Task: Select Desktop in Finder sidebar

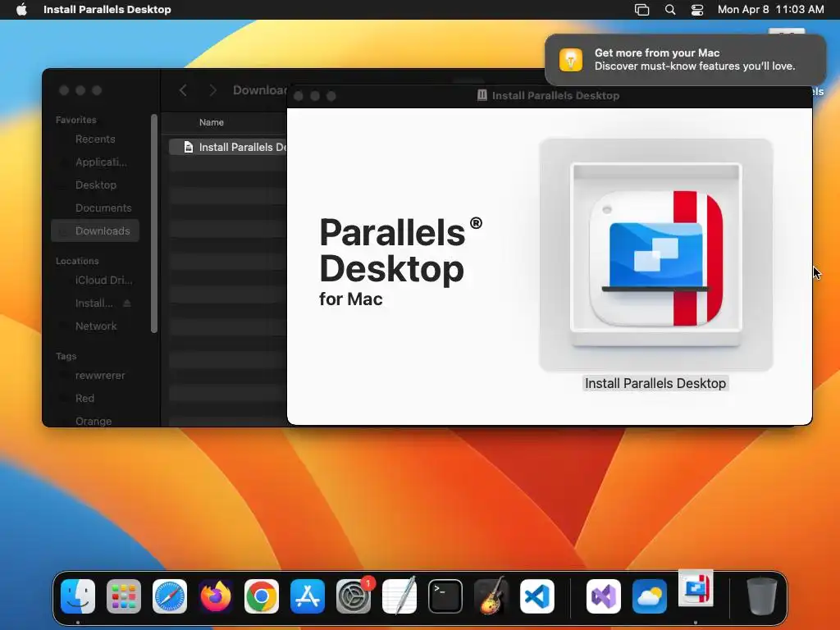Action: 95,185
